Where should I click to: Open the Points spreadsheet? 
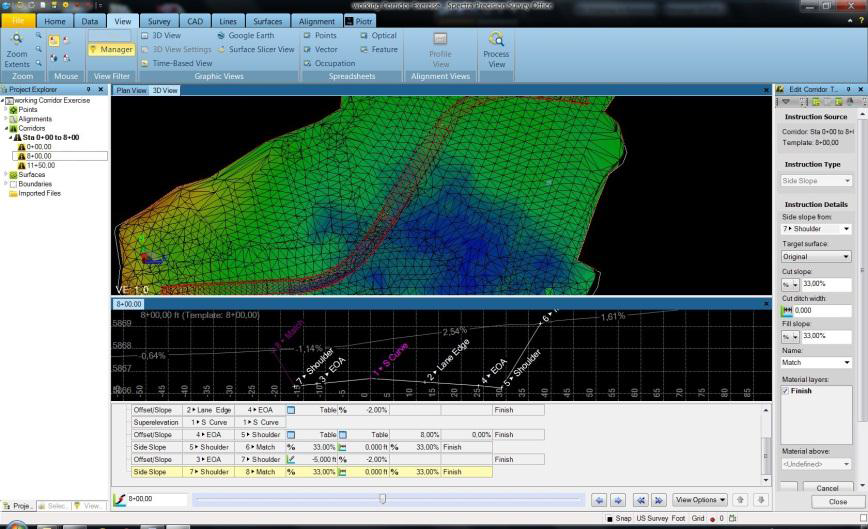click(326, 35)
